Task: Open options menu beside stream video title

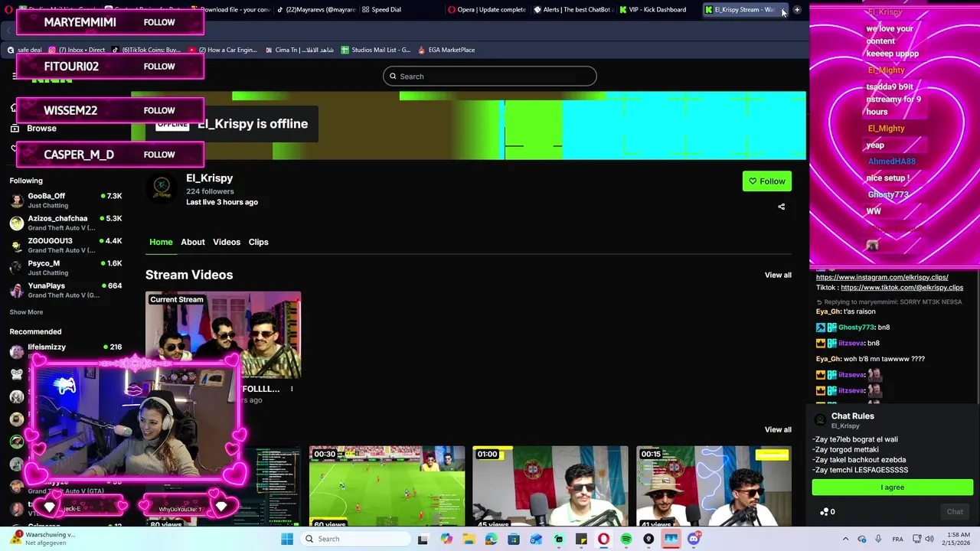Action: (292, 389)
